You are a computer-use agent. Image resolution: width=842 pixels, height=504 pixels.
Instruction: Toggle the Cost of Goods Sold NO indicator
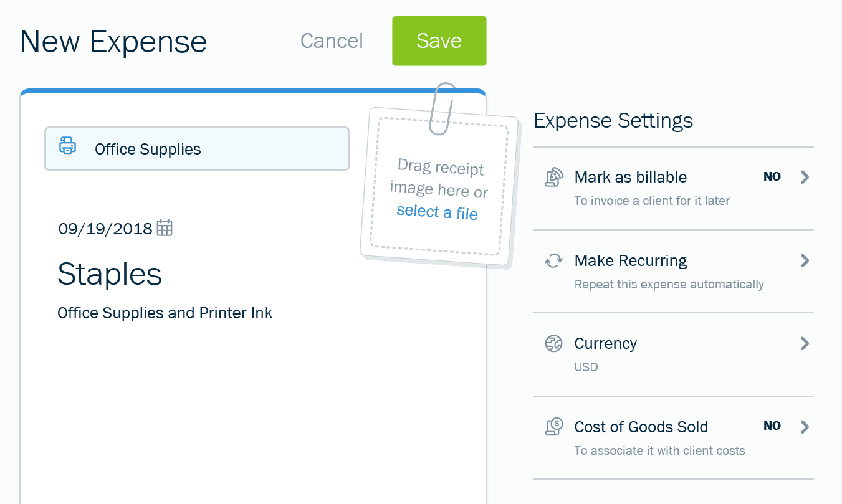[772, 426]
